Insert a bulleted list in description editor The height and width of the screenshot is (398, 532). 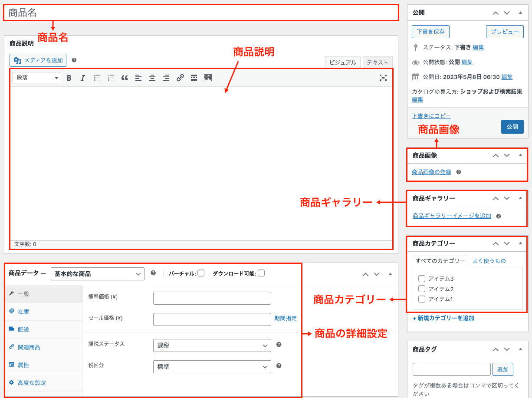point(97,78)
